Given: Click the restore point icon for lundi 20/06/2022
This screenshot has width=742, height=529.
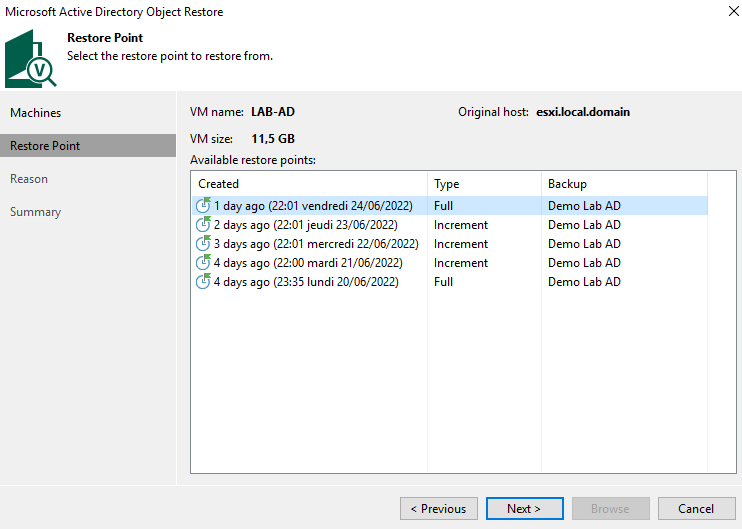Looking at the screenshot, I should pyautogui.click(x=203, y=281).
